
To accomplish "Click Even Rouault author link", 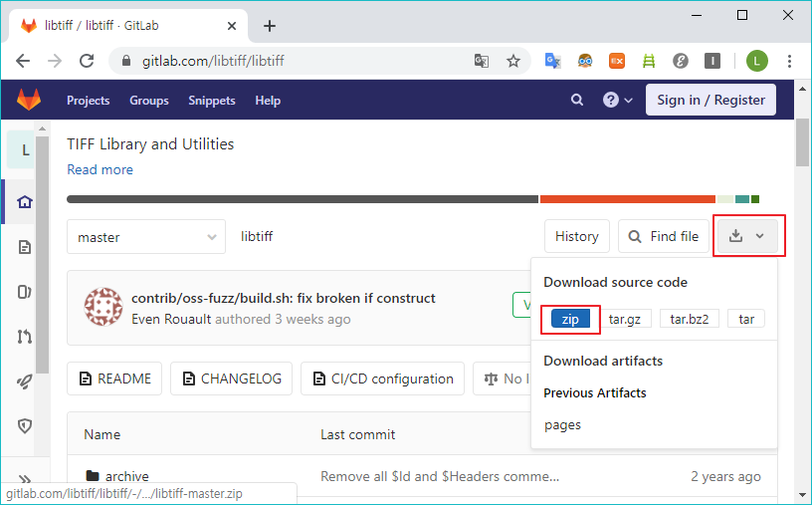I will 171,319.
